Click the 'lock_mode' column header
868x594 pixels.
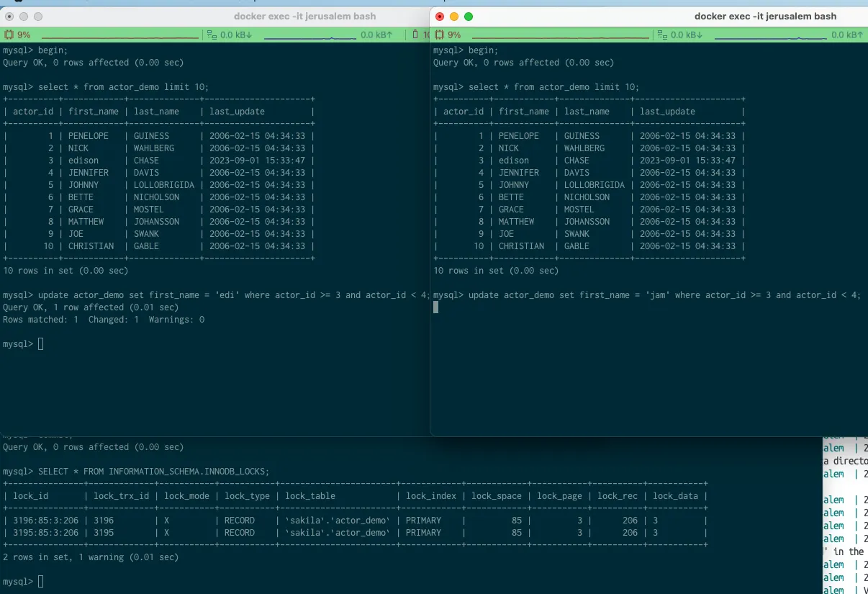pos(186,496)
